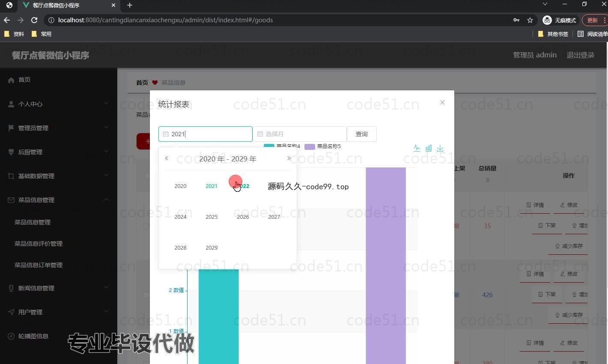
Task: Expand 管理员管理 menu
Action: click(x=59, y=128)
